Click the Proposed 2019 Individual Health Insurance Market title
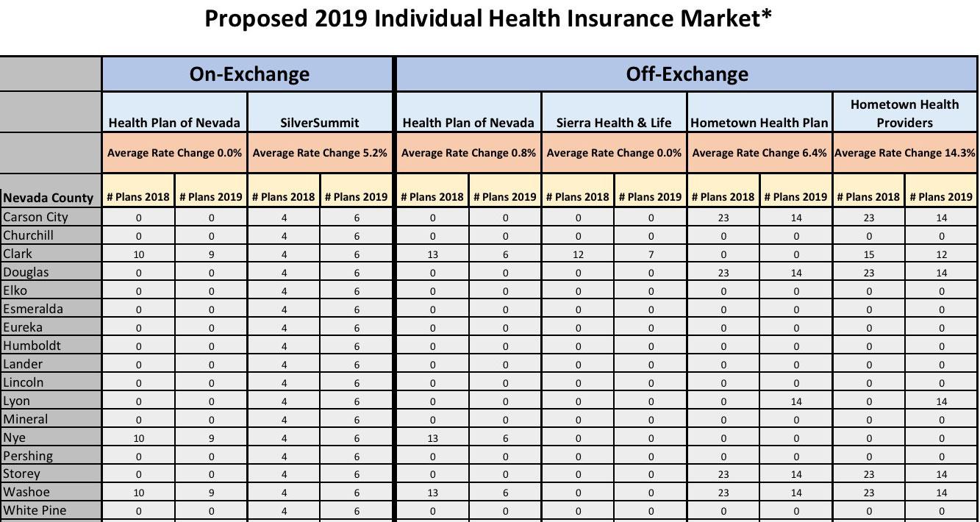This screenshot has width=980, height=522. [488, 18]
